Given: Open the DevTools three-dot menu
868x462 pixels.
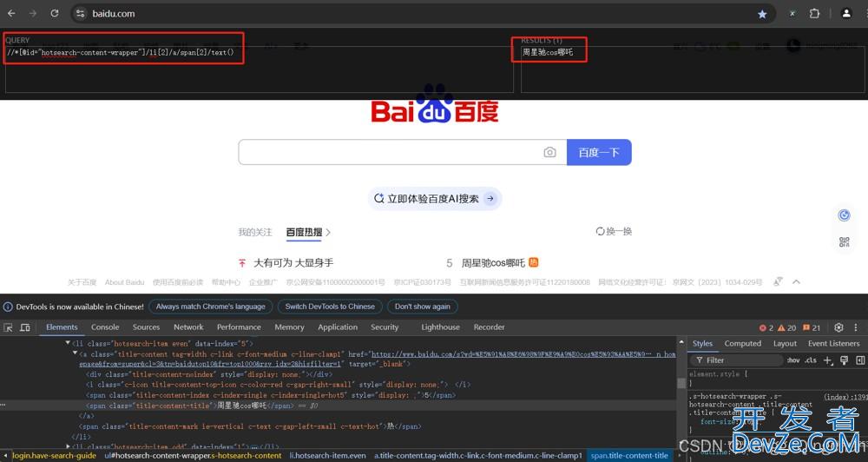Looking at the screenshot, I should (855, 327).
